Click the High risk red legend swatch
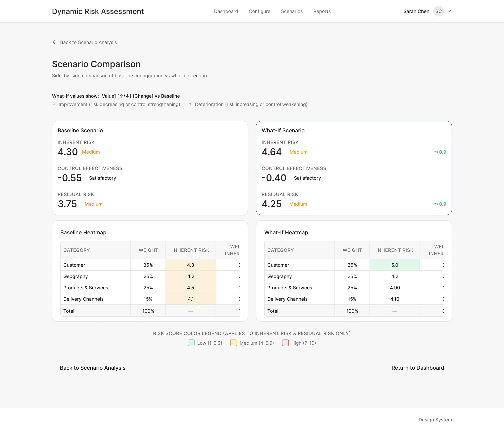 click(x=285, y=343)
